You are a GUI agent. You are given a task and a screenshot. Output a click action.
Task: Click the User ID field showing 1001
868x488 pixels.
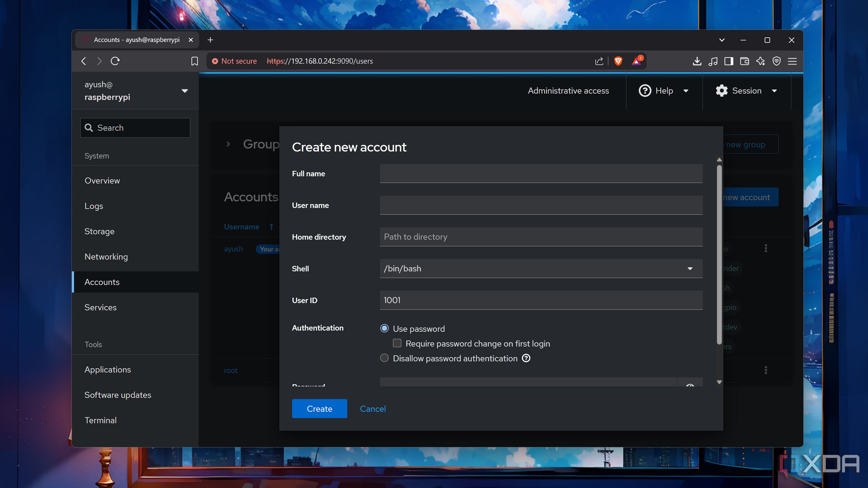pos(541,300)
